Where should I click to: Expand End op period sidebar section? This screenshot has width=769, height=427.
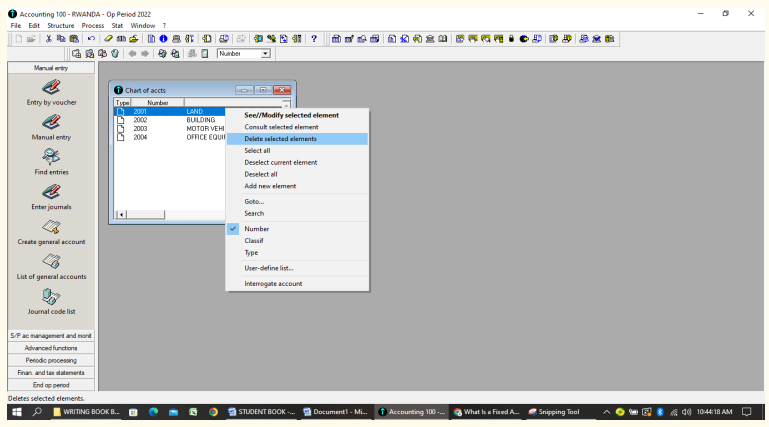[51, 385]
